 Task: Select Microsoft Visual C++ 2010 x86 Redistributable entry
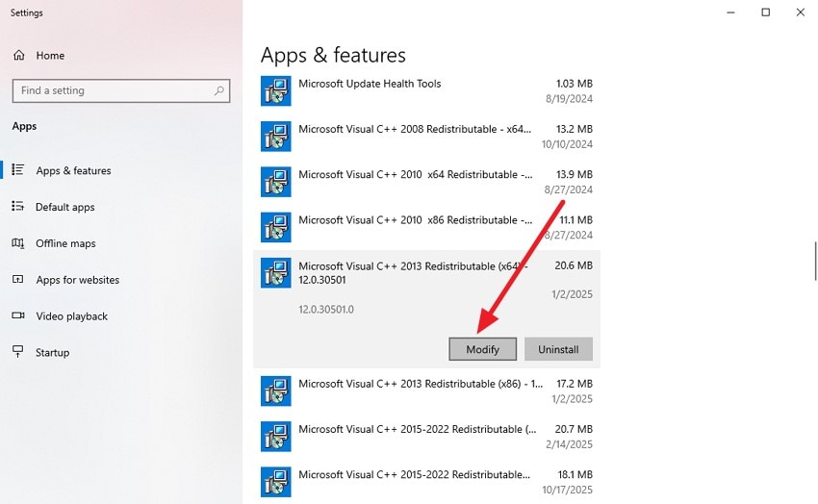pyautogui.click(x=426, y=227)
